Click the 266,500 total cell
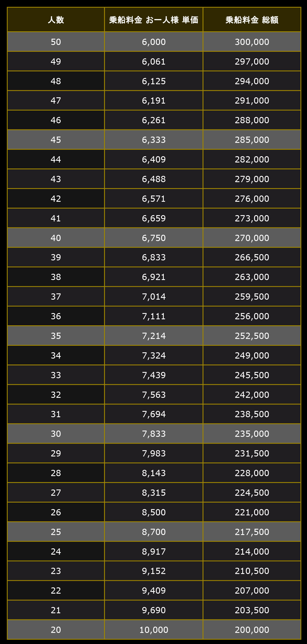Image resolution: width=307 pixels, height=644 pixels. coord(252,257)
